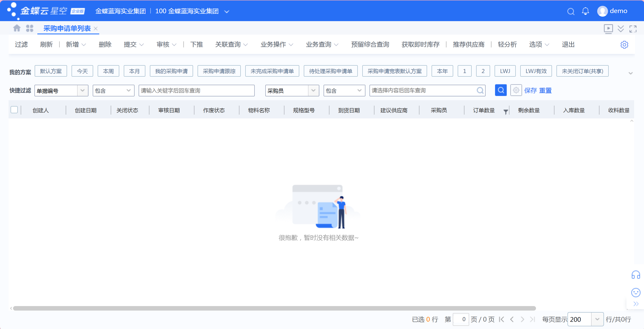Viewport: 644px width, 329px height.
Task: Click the 建议供应商 column header
Action: tap(394, 110)
